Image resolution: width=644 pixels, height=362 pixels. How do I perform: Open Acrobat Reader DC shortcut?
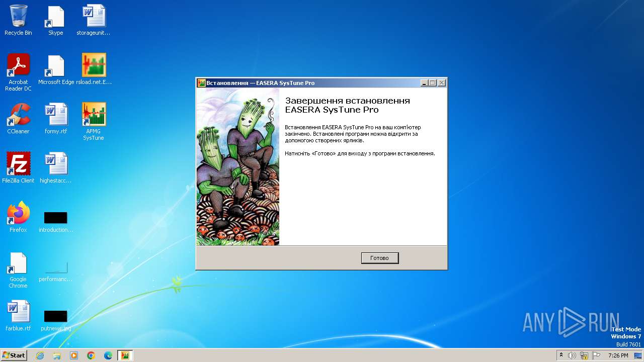click(x=18, y=72)
